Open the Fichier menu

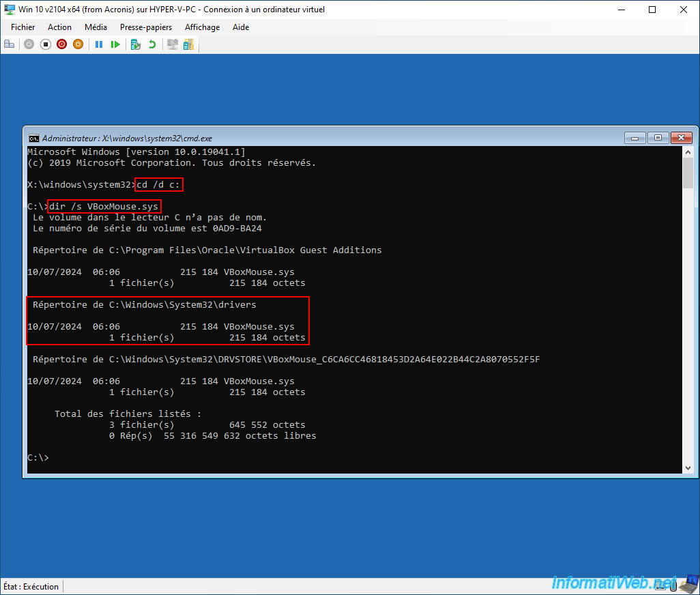[x=23, y=27]
